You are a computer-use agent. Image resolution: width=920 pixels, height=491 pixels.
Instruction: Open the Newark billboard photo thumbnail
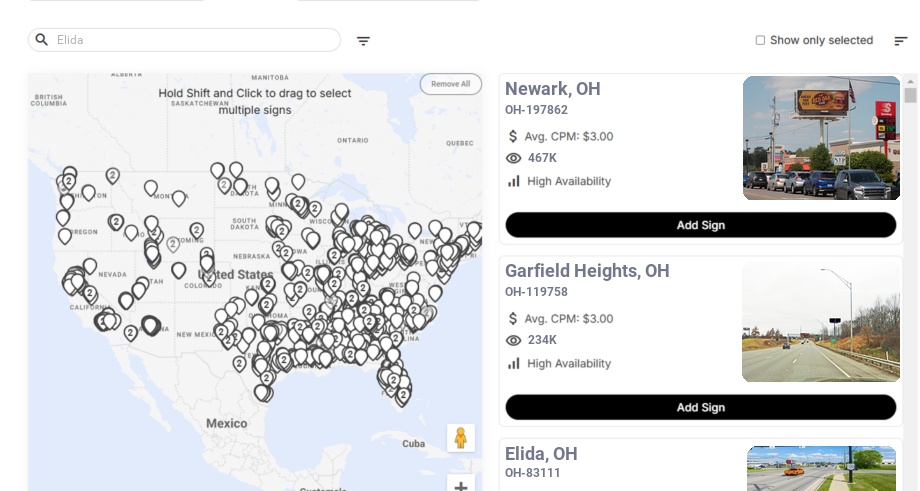(821, 138)
